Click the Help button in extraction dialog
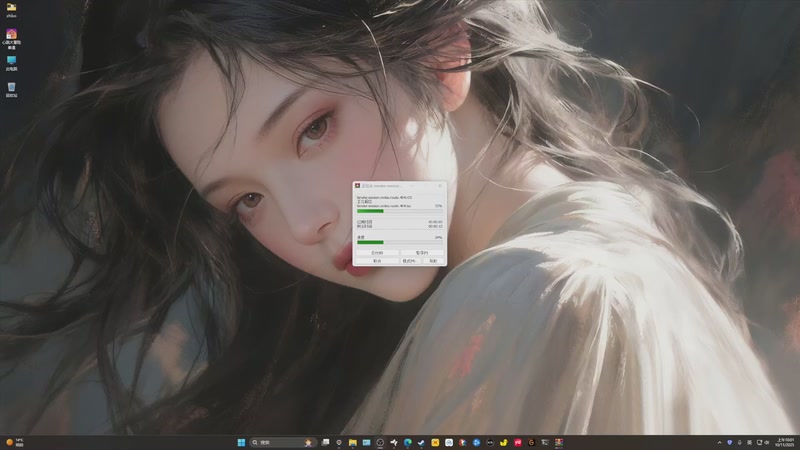 (433, 261)
